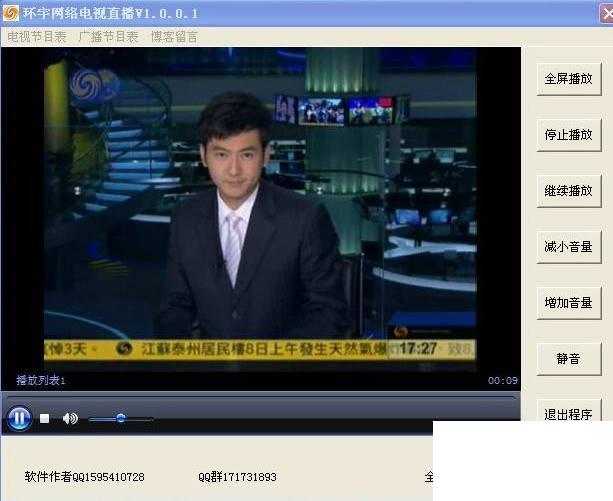Click the 继续播放 button
Viewport: 613px width, 501px height.
coord(569,191)
